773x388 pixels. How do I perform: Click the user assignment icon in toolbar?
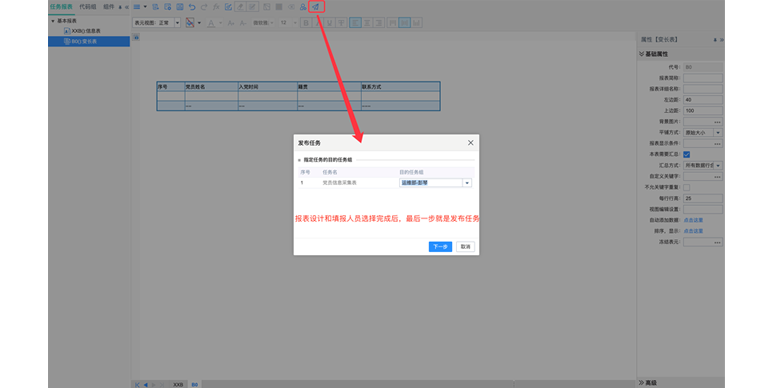click(303, 7)
